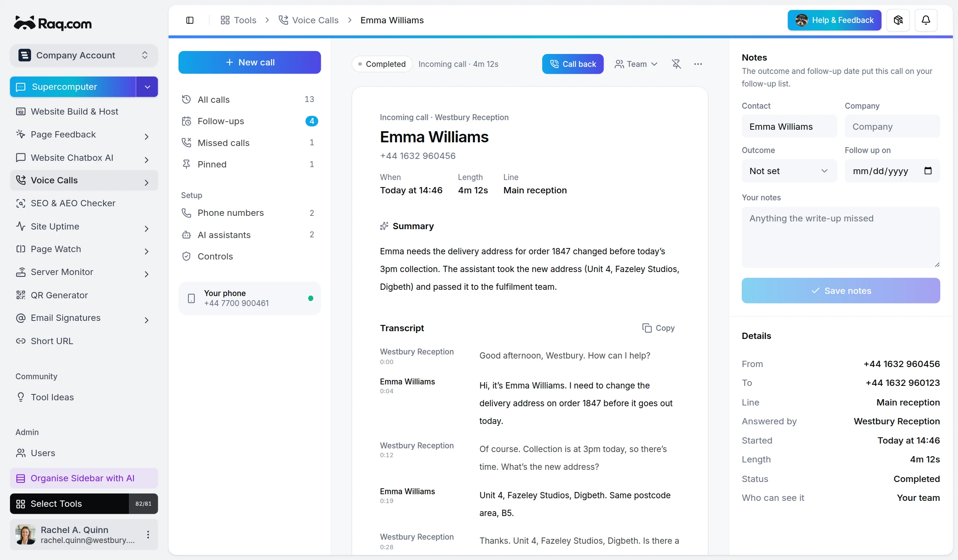Toggle the sidebar panel icon

pyautogui.click(x=190, y=20)
